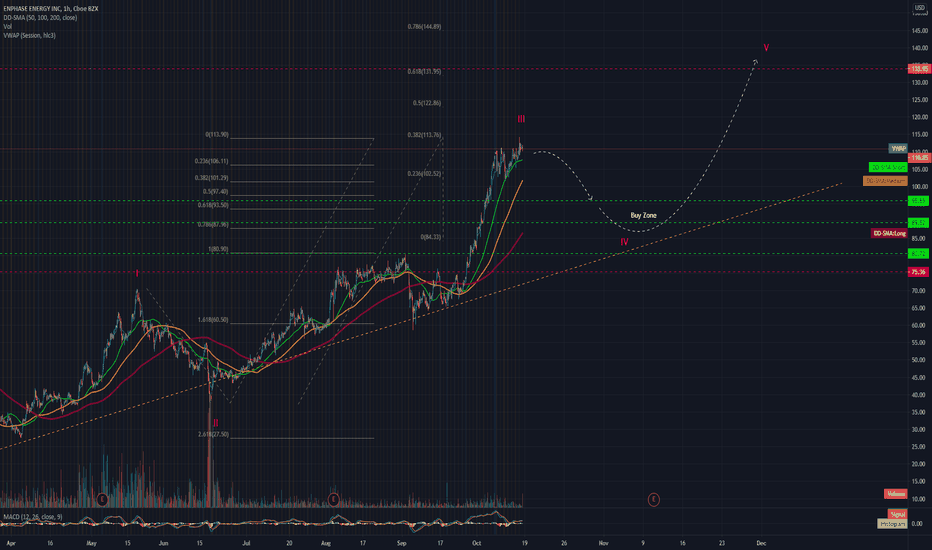This screenshot has height=550, width=932.
Task: Select the Buy Zone text annotation
Action: tap(643, 215)
